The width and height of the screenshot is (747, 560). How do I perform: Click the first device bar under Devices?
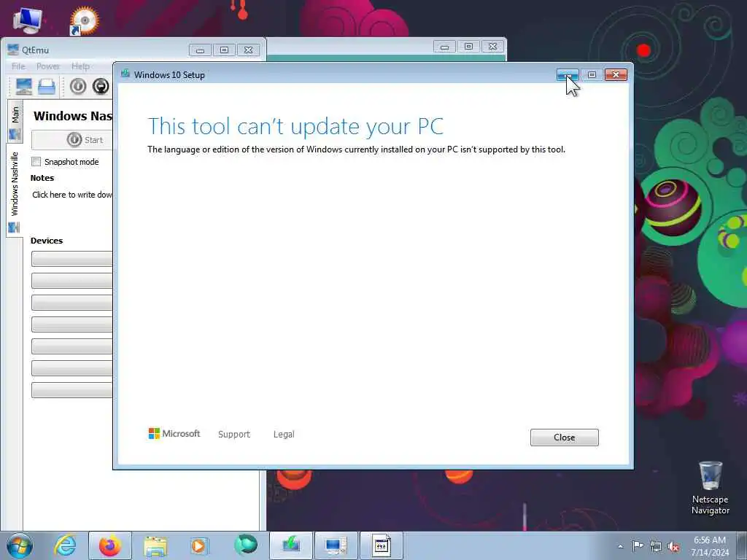tap(72, 259)
